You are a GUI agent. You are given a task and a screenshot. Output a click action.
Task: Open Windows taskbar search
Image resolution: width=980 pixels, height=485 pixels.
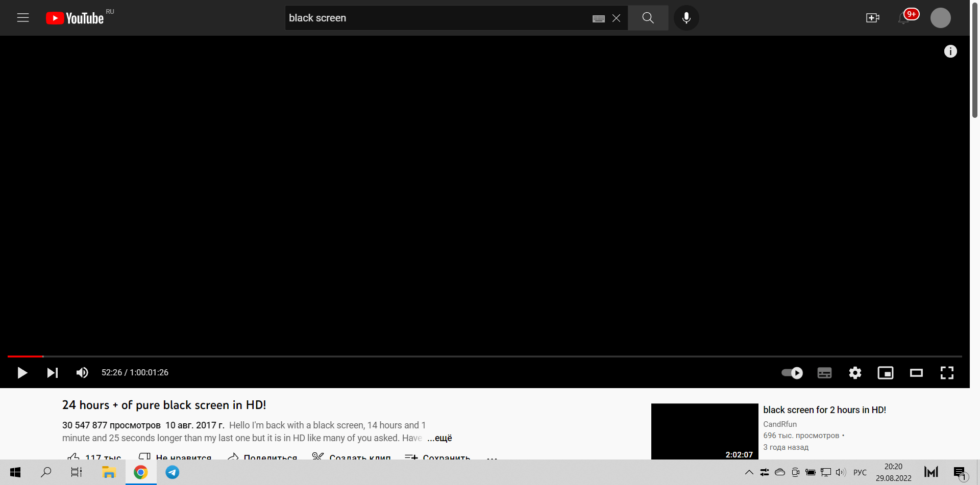(x=46, y=472)
